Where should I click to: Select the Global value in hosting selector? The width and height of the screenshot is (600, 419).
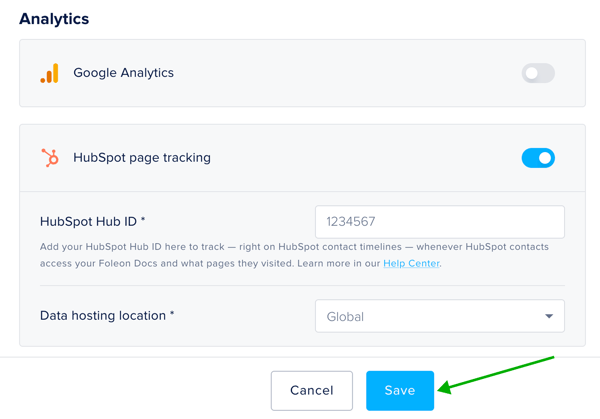coord(346,317)
